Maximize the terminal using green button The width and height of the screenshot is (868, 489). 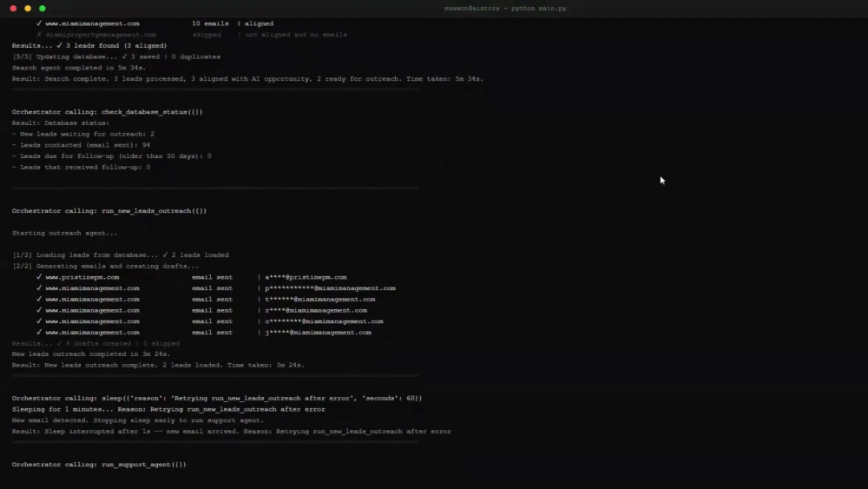pyautogui.click(x=42, y=9)
